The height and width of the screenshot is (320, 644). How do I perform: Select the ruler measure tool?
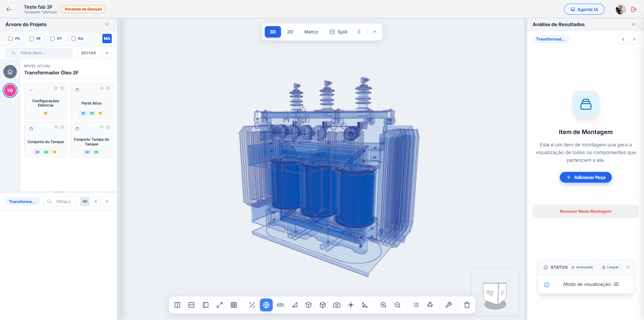(281, 305)
